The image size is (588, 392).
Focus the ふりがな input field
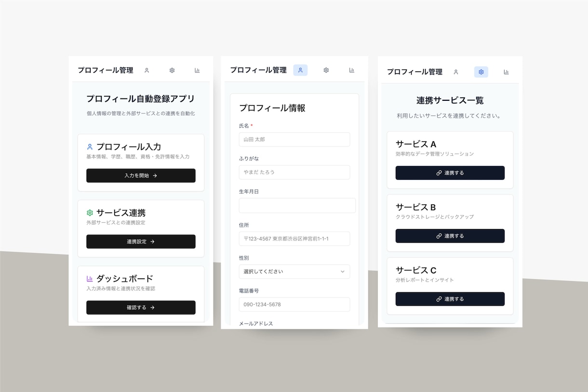[294, 172]
